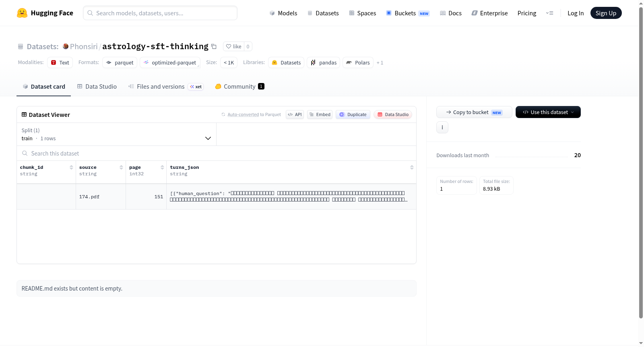The image size is (644, 347).
Task: Click the red Data Studio button in the viewer
Action: (393, 114)
